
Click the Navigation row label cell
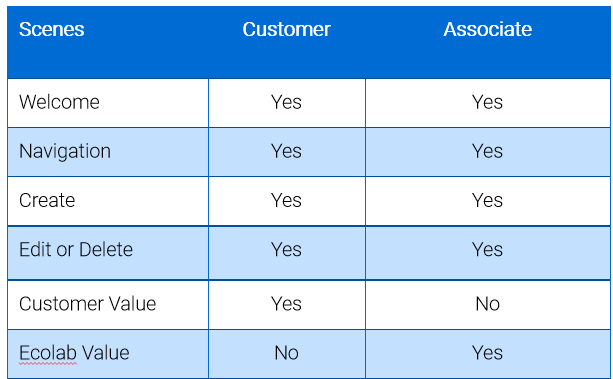tap(108, 152)
